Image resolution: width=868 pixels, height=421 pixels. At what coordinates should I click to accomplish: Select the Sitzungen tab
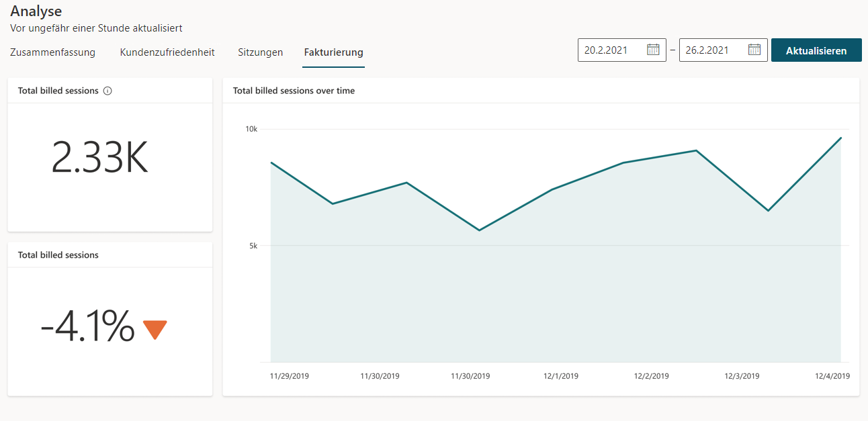[260, 52]
